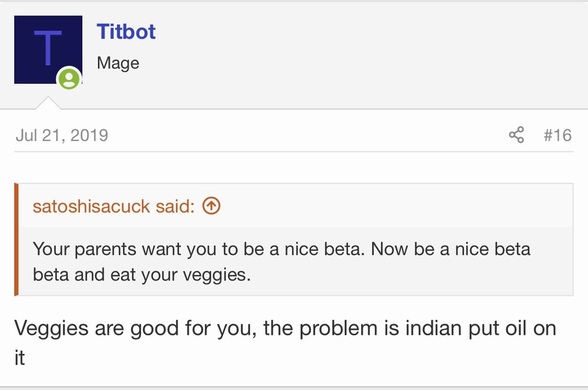Follow the 'satoshisacuck said:' quote link
This screenshot has height=390, width=588.
(113, 206)
